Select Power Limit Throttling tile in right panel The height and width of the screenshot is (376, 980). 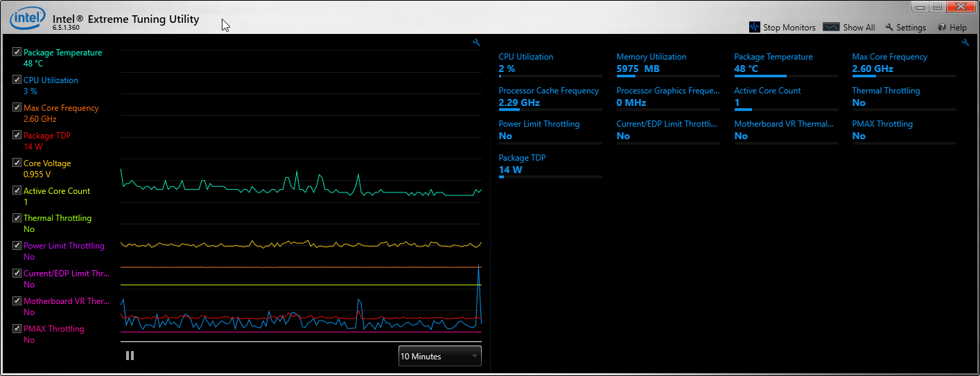(x=550, y=131)
